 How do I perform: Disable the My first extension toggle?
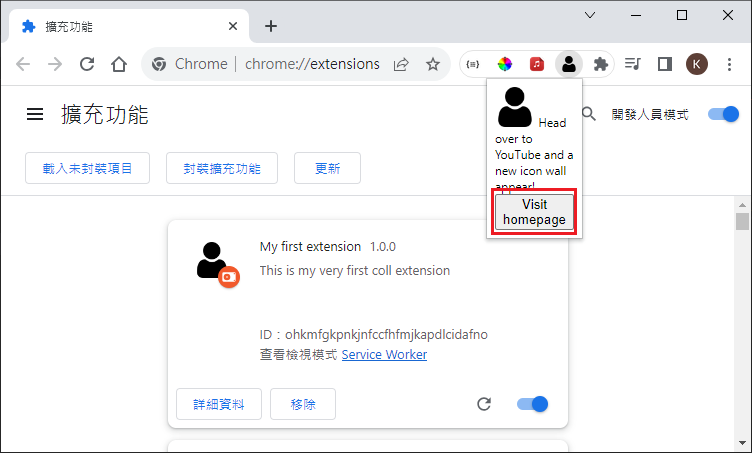tap(532, 404)
